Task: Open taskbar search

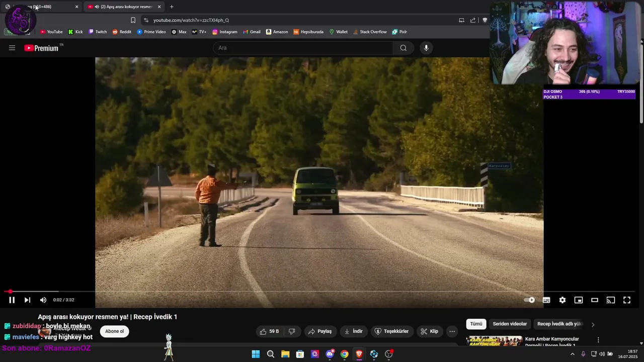Action: pyautogui.click(x=270, y=354)
